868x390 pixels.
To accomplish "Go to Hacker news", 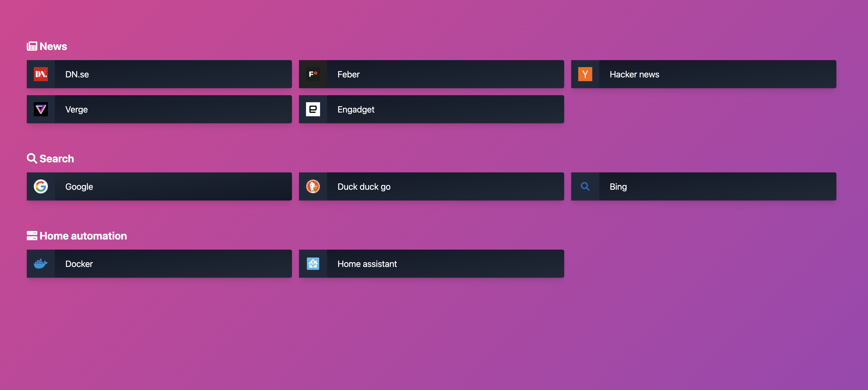I will 634,74.
